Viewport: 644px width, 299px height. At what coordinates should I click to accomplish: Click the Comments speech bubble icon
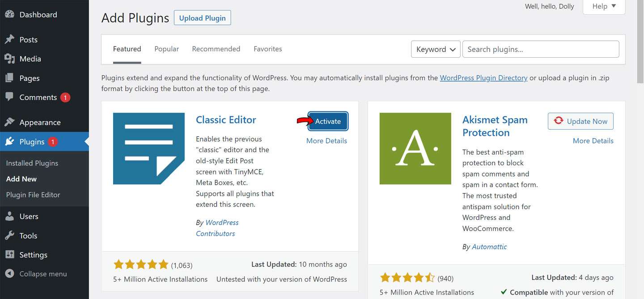pyautogui.click(x=10, y=97)
